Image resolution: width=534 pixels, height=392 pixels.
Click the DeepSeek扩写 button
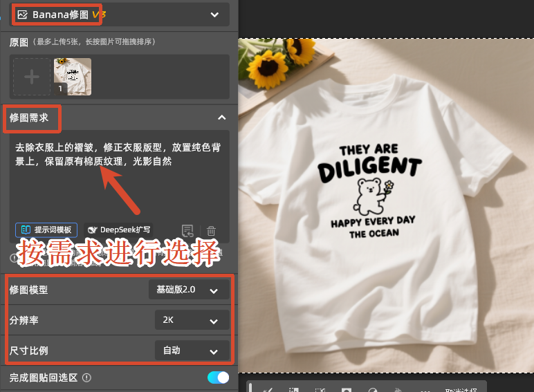(119, 230)
